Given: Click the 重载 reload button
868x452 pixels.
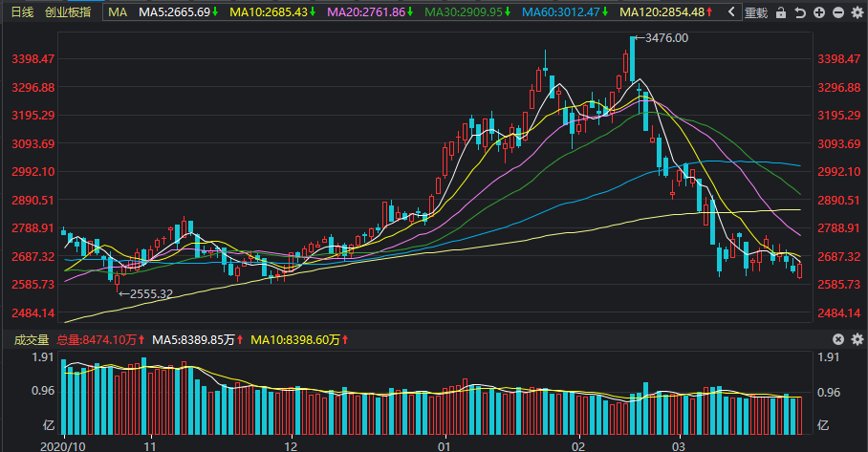Looking at the screenshot, I should point(756,12).
